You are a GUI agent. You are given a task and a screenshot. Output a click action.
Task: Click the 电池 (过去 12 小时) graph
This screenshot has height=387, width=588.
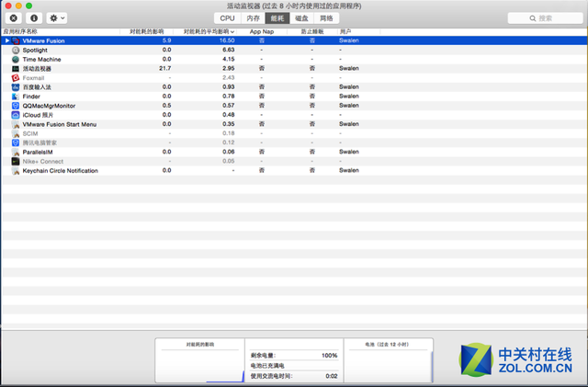pyautogui.click(x=388, y=360)
